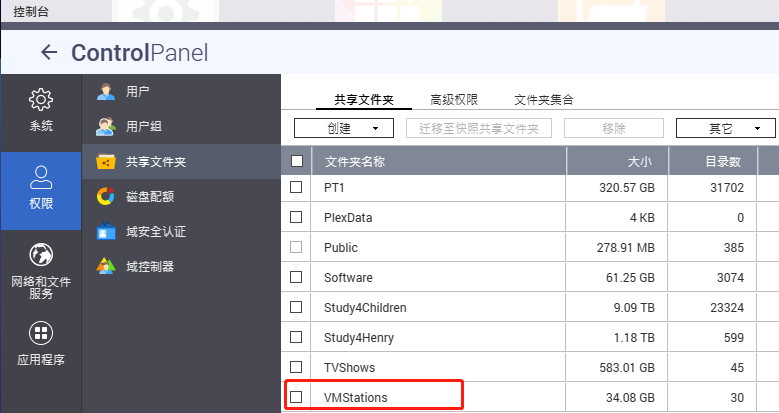Click the ControlPanel heading
The height and width of the screenshot is (413, 779).
140,53
